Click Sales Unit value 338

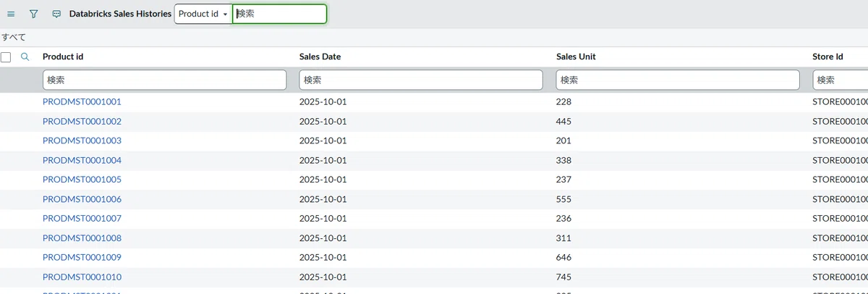click(x=563, y=160)
